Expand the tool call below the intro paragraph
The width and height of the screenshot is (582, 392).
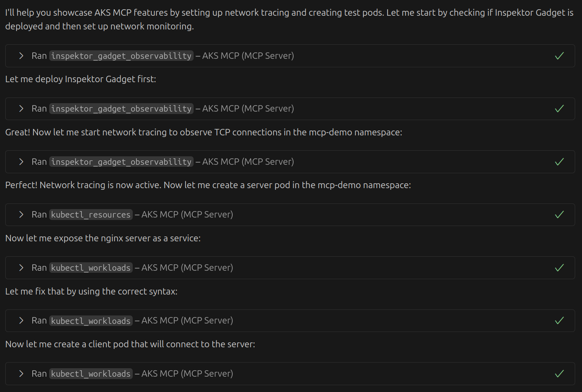21,56
